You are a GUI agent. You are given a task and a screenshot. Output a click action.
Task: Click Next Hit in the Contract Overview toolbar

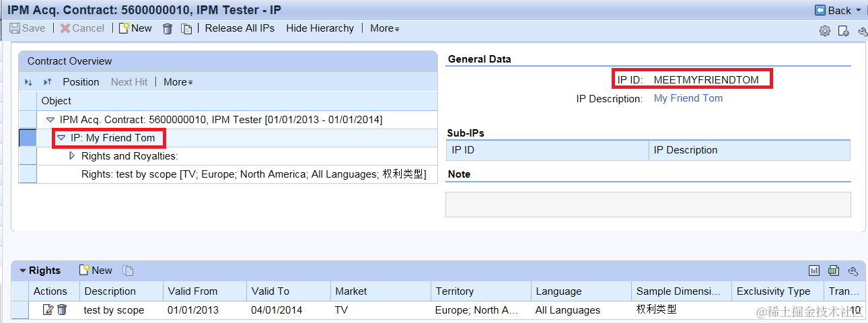click(129, 82)
